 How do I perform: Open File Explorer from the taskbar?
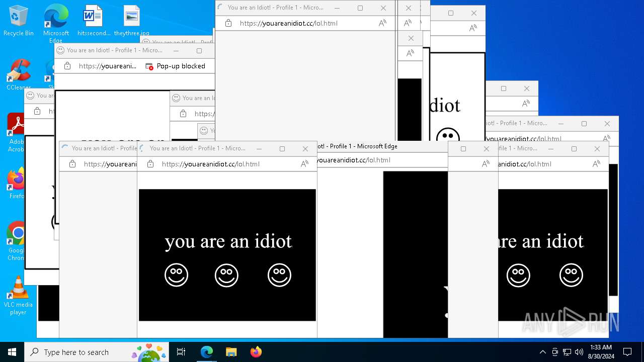pyautogui.click(x=231, y=352)
